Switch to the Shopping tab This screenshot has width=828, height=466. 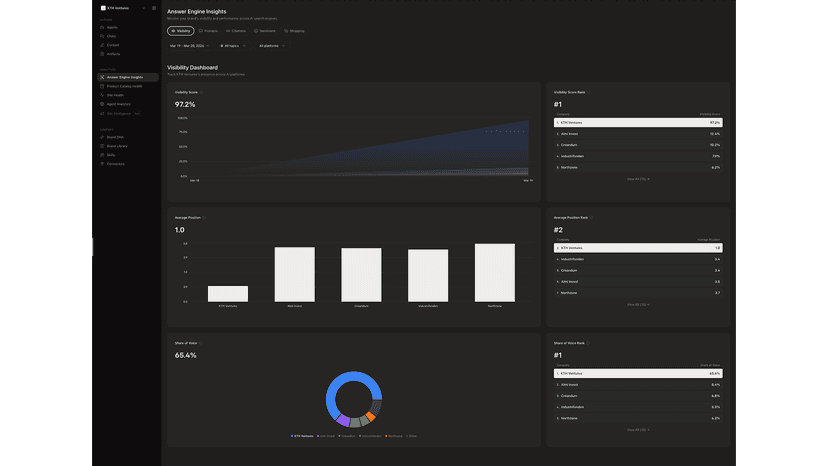coord(295,31)
